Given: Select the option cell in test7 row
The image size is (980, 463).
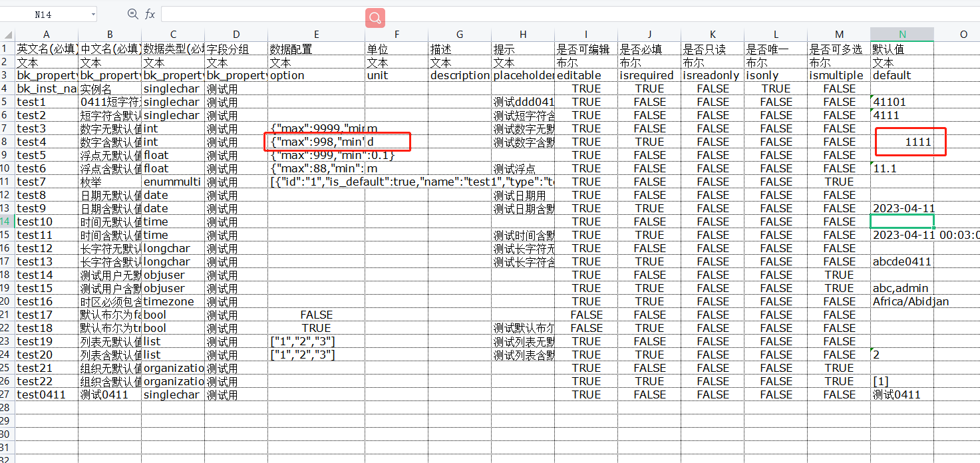Looking at the screenshot, I should click(316, 182).
